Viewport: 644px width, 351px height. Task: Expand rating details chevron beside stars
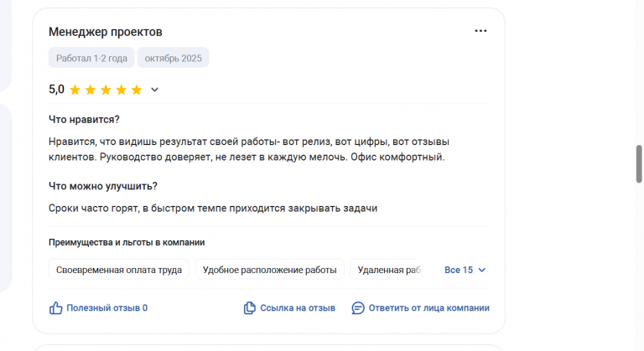(154, 90)
